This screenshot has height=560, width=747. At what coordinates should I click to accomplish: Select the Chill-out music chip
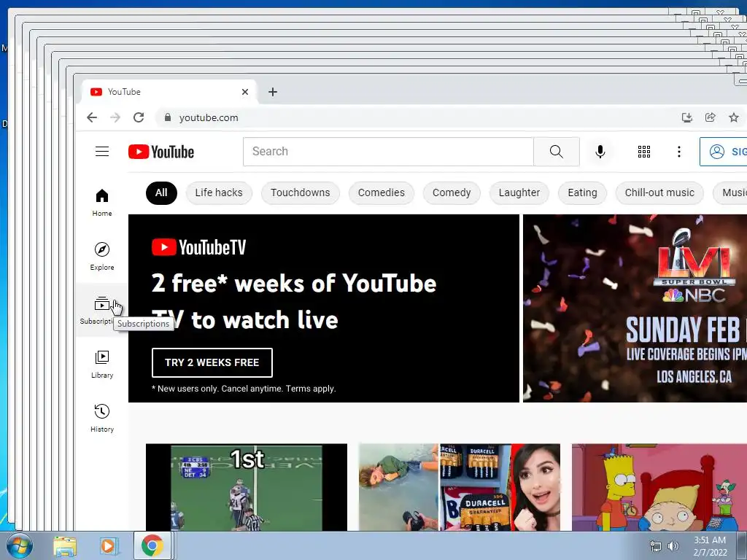tap(659, 192)
